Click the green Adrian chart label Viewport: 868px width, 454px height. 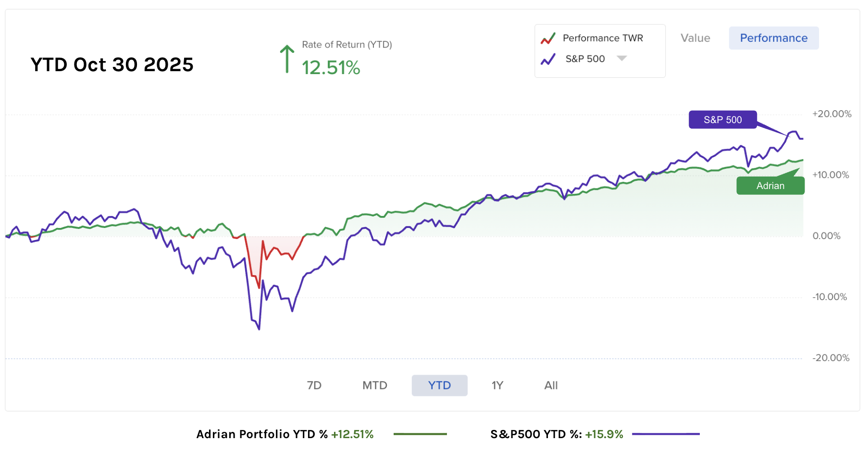tap(770, 186)
